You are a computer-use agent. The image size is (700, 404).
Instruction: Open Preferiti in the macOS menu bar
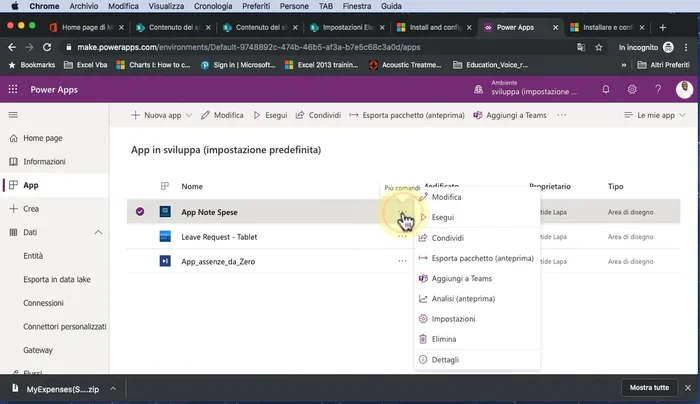[256, 6]
